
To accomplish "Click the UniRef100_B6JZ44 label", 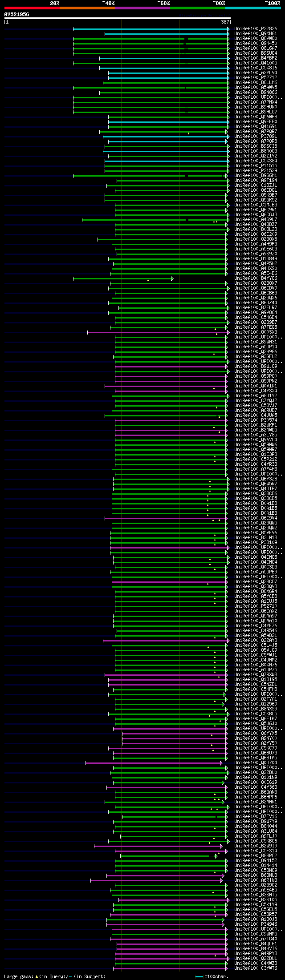I will tap(256, 303).
